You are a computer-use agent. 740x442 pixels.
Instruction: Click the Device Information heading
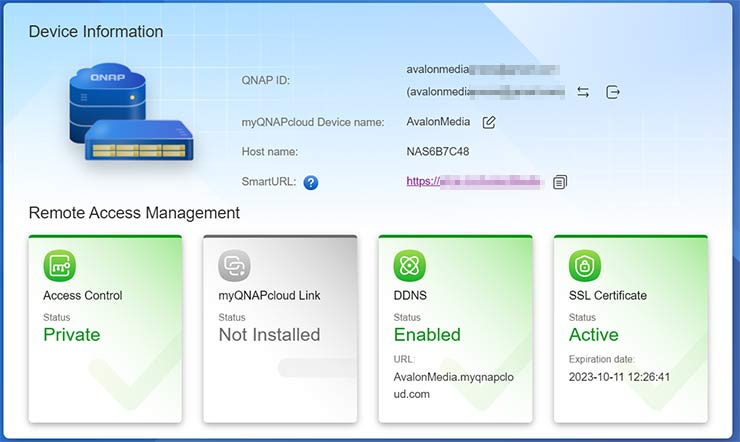click(x=96, y=32)
